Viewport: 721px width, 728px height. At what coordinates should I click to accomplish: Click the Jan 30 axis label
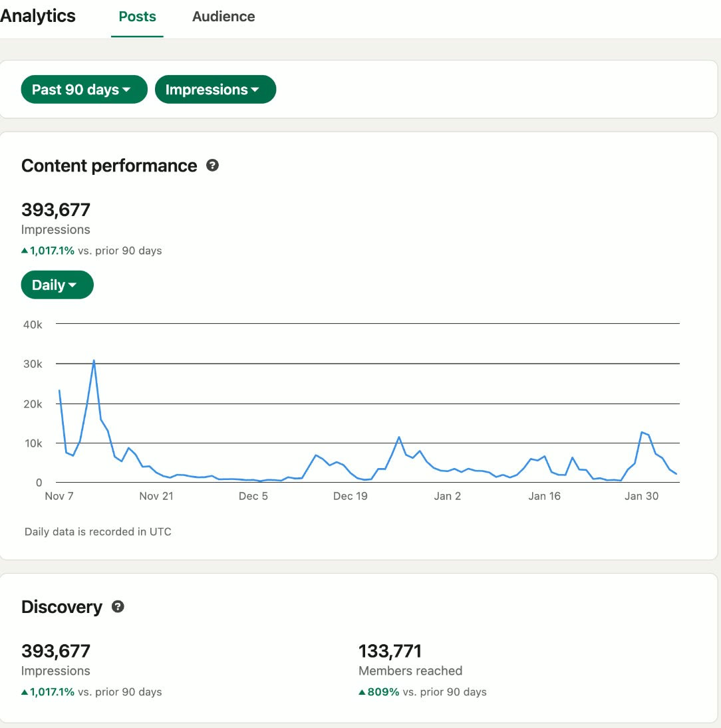pos(642,496)
